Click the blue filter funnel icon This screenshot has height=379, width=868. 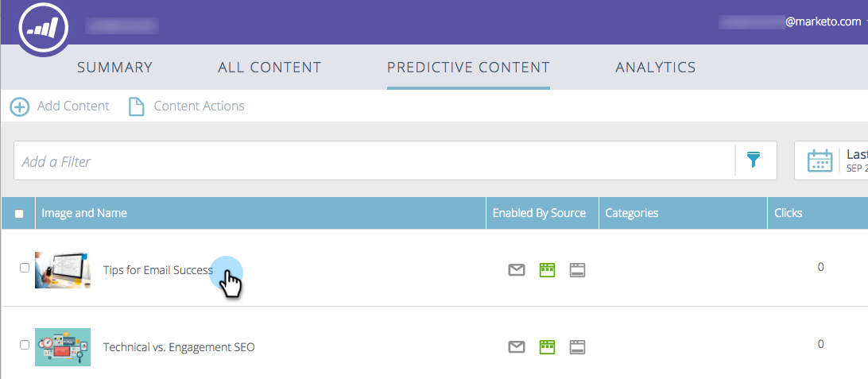(753, 160)
